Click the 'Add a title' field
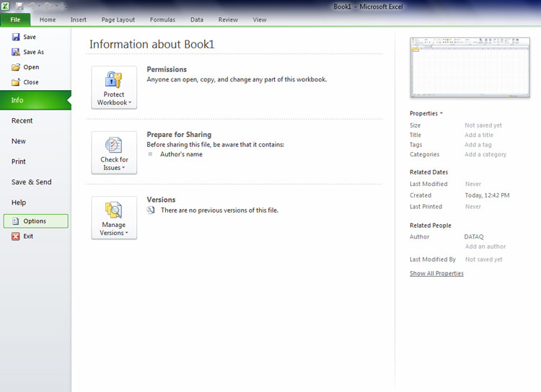Screen dimensions: 541x392 point(479,135)
